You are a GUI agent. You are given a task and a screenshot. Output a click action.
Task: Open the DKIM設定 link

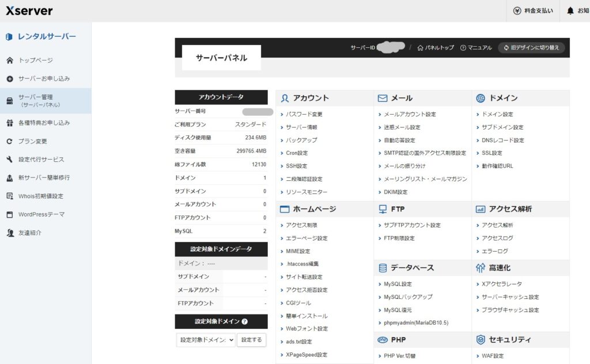click(x=395, y=192)
